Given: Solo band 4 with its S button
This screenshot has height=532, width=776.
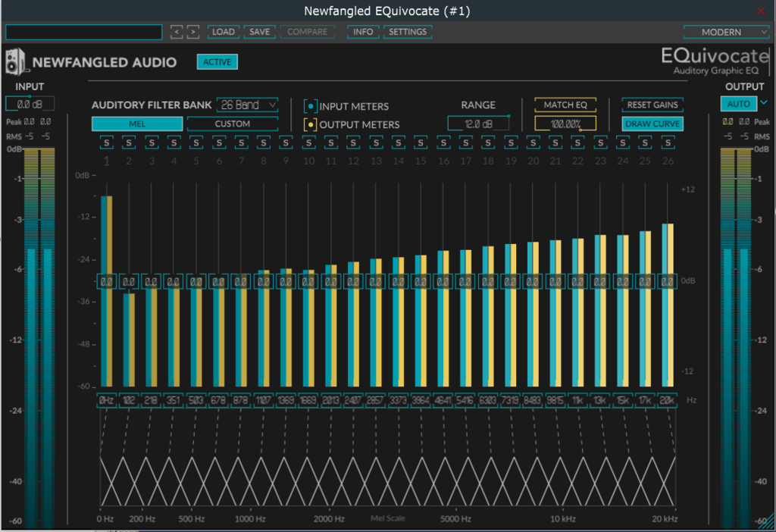Looking at the screenshot, I should (x=174, y=143).
